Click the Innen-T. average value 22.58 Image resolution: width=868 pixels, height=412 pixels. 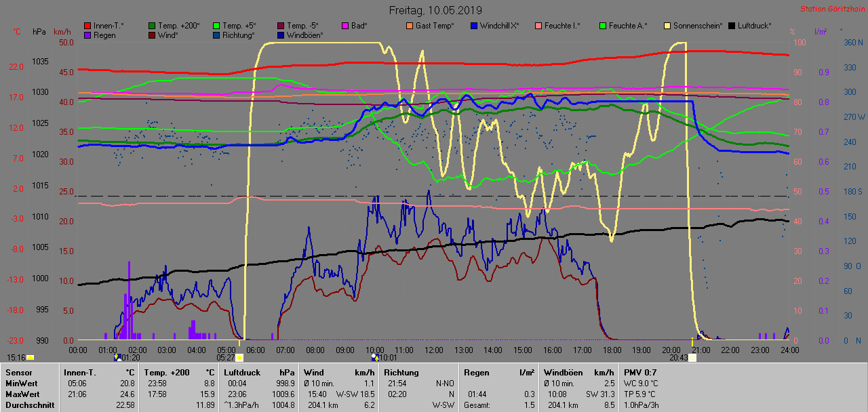(x=124, y=405)
